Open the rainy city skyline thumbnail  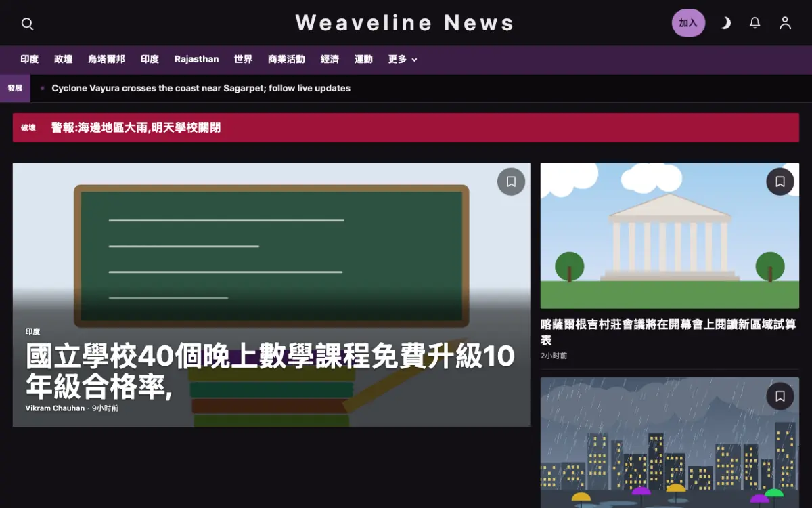[x=669, y=442]
